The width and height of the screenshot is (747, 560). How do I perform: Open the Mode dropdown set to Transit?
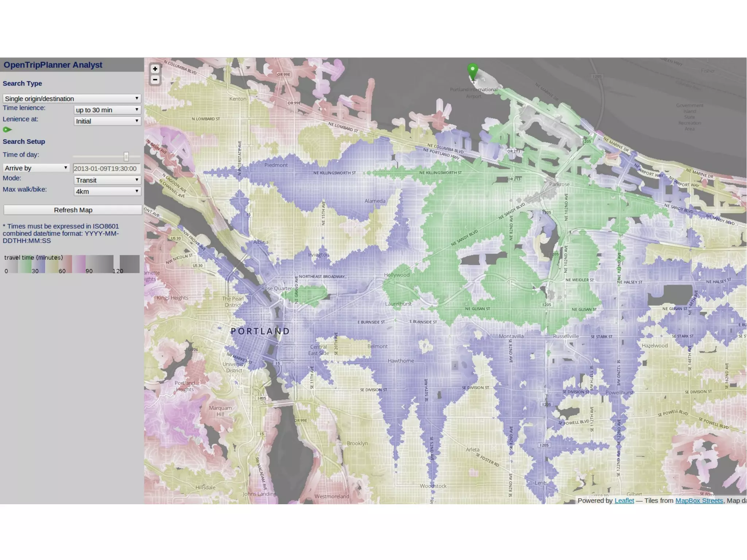point(107,180)
